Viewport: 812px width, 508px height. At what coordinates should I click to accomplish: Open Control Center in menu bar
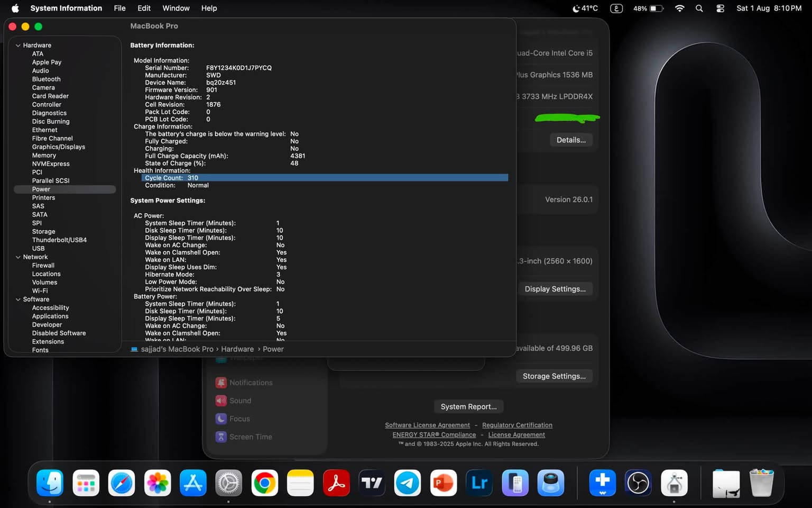click(720, 8)
